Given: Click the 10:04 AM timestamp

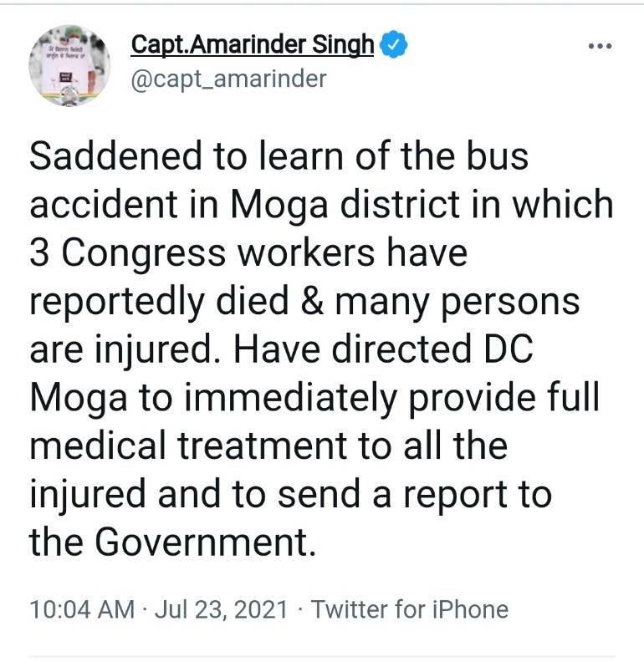Looking at the screenshot, I should coord(81,609).
